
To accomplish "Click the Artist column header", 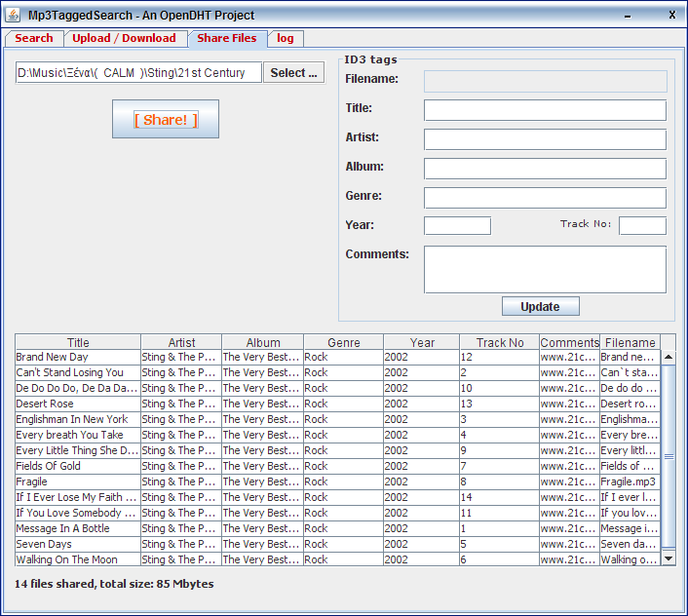I will click(181, 342).
